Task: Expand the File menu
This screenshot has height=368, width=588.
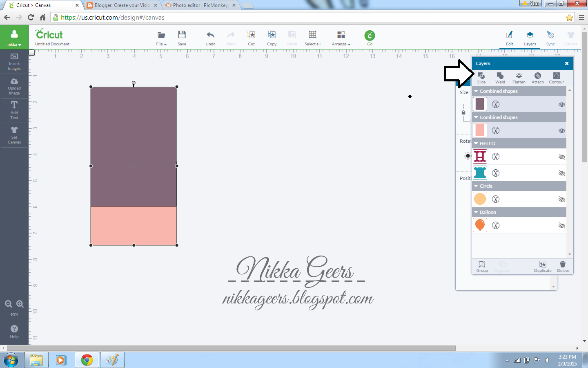Action: [x=161, y=38]
